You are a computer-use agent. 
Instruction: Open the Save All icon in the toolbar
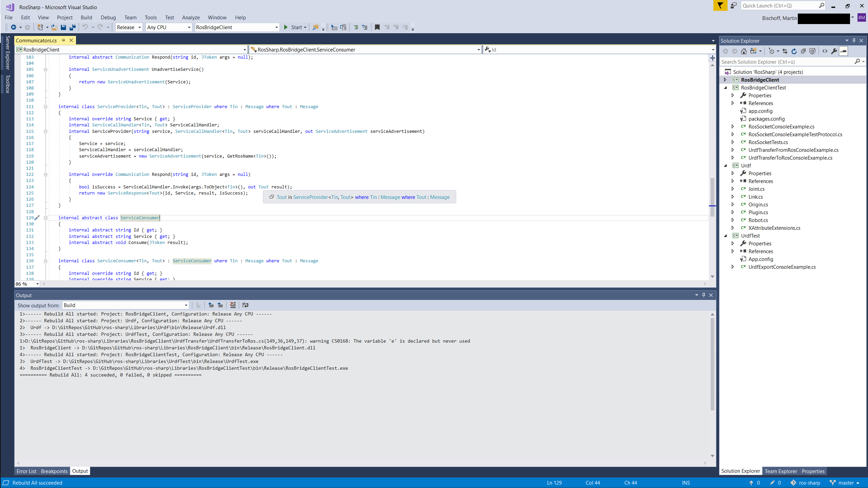point(72,27)
